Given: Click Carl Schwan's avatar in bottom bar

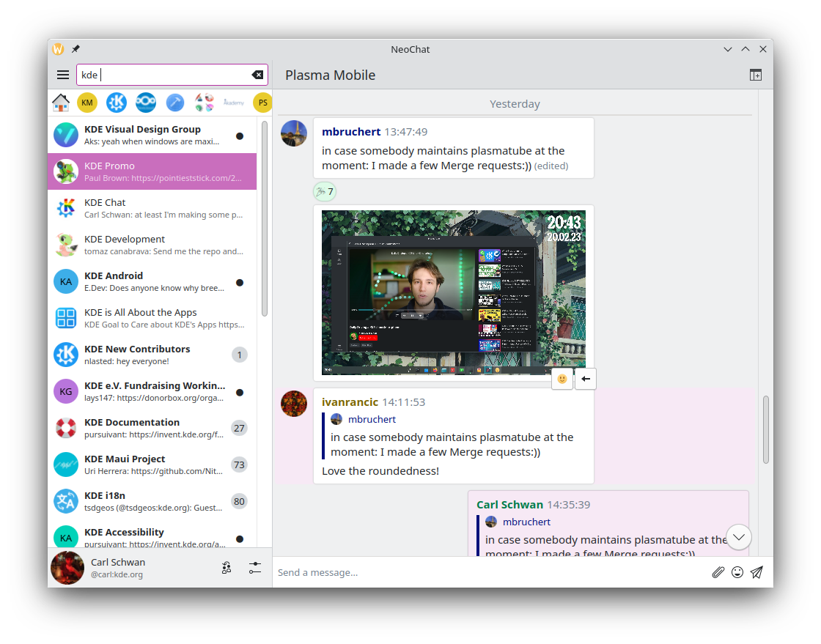Looking at the screenshot, I should coord(67,568).
